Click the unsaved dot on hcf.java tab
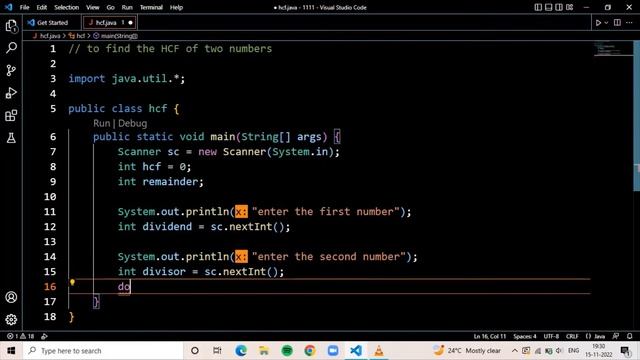The width and height of the screenshot is (640, 360). pyautogui.click(x=131, y=23)
